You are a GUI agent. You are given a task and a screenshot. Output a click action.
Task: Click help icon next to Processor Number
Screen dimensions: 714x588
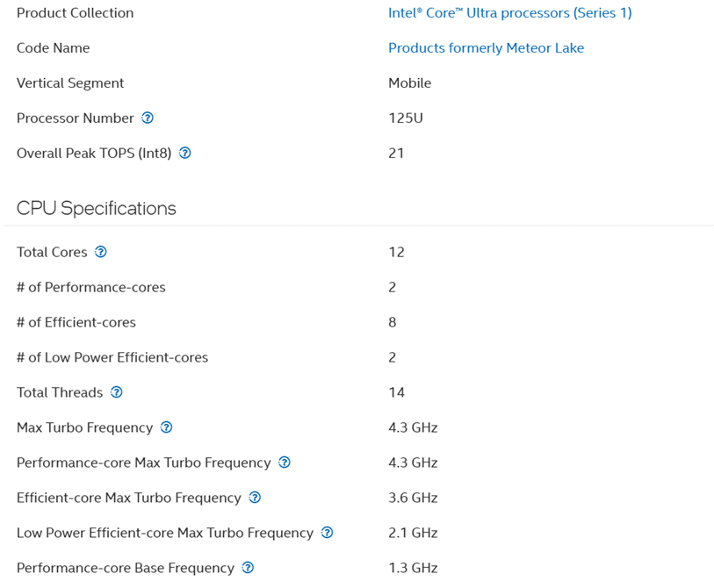click(x=148, y=118)
